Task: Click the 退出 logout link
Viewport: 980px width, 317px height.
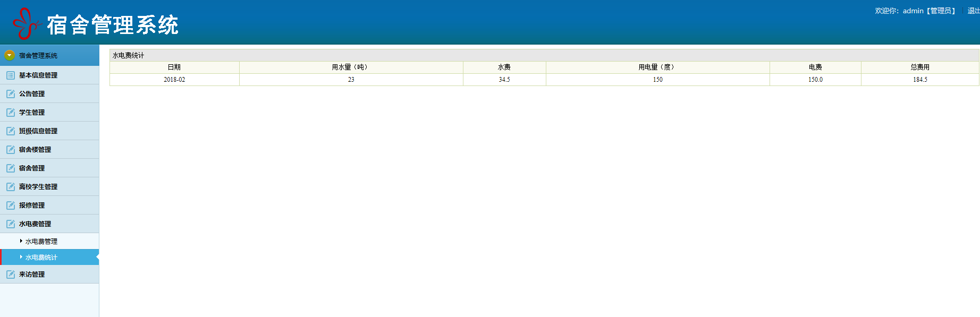Action: tap(974, 11)
